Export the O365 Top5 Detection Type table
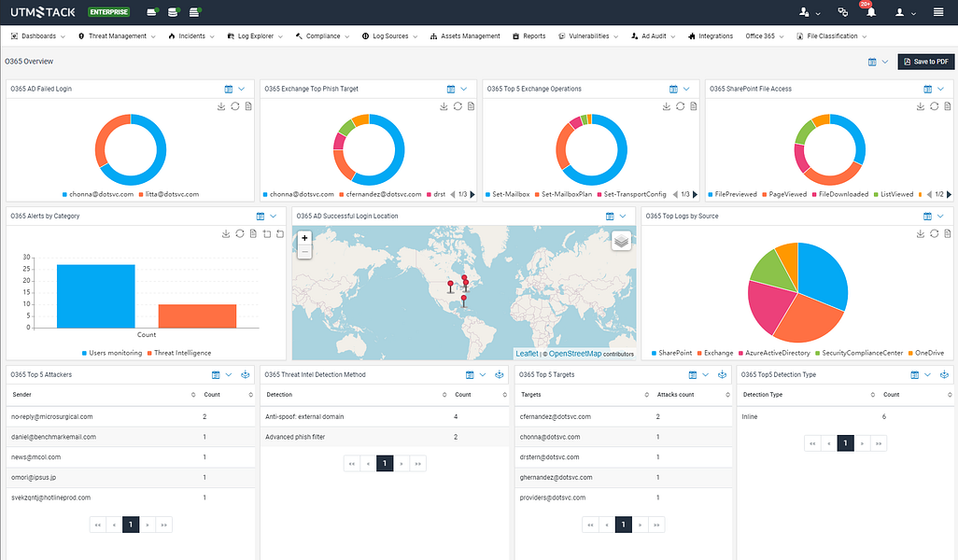The width and height of the screenshot is (958, 560). 944,375
